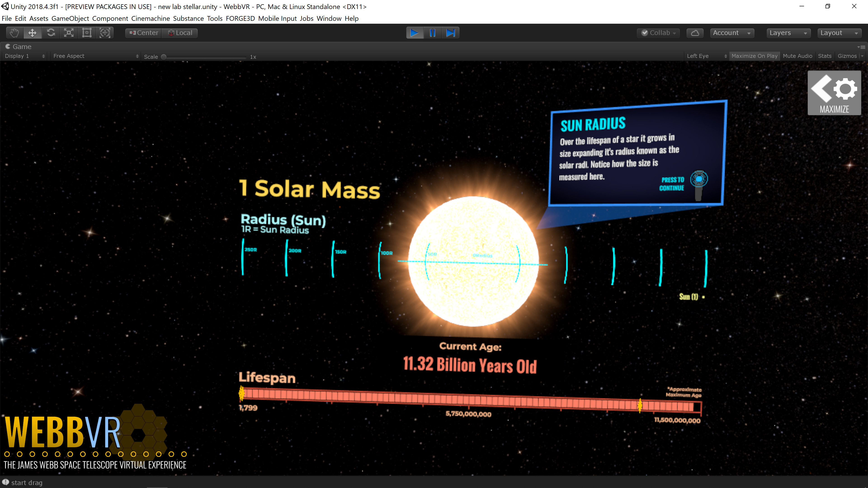Select the Scale tool
This screenshot has width=868, height=488.
pyautogui.click(x=69, y=33)
